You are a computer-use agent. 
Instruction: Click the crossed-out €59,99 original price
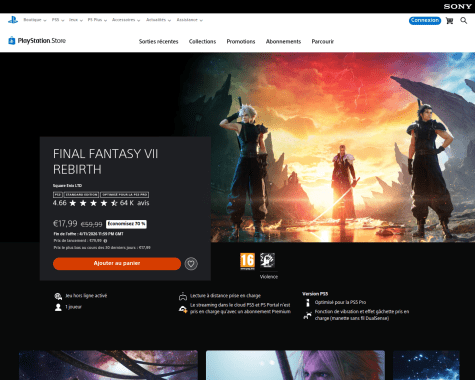coord(92,225)
